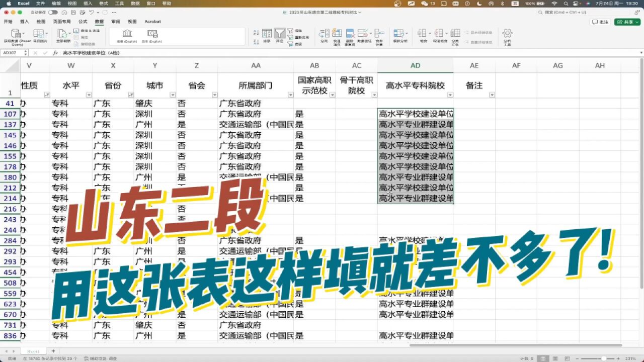This screenshot has width=644, height=362.
Task: Sort ascending with A-Z icon
Action: point(256,33)
